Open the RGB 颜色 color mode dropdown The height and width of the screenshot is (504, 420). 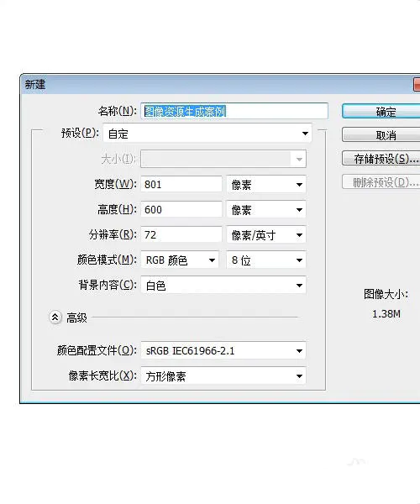tap(180, 260)
